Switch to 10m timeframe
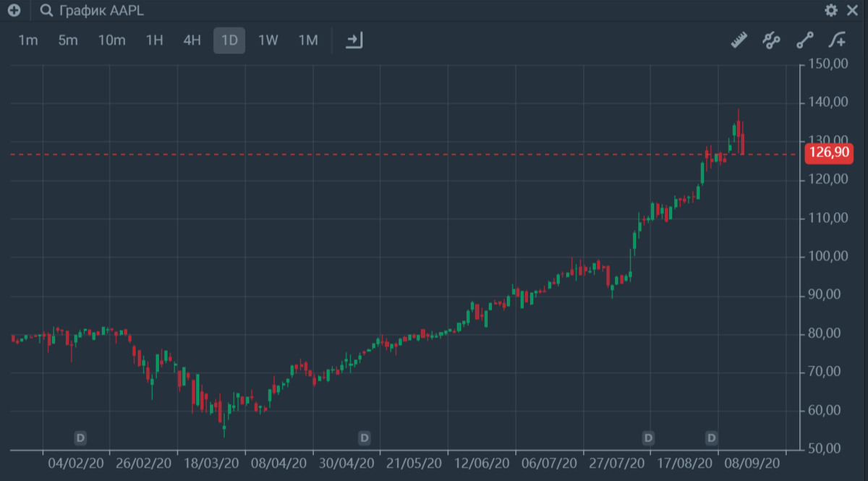The image size is (868, 481). [x=111, y=41]
